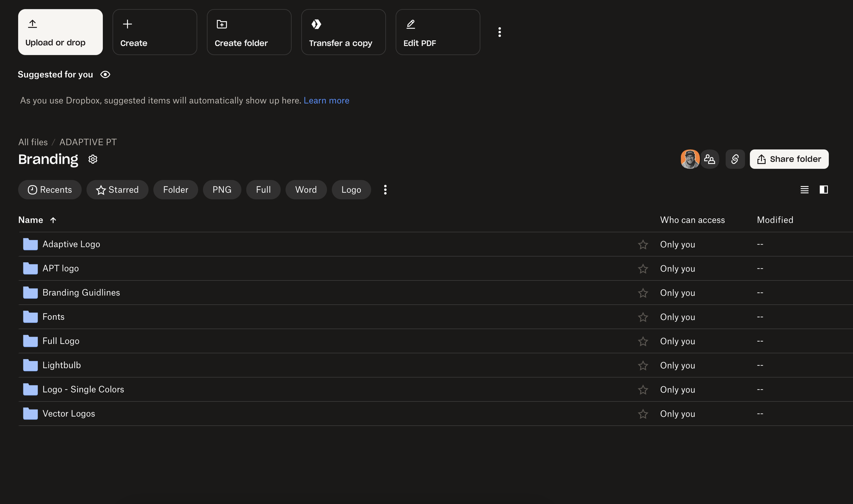Click the Adaptive Logo folder icon
Screen dimensions: 853x504
tap(30, 244)
